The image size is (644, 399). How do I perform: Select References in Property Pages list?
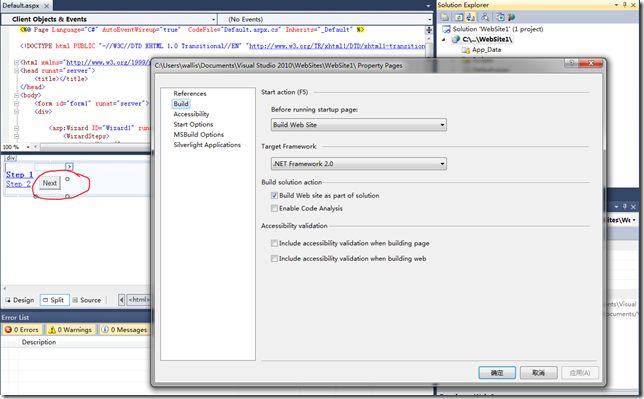[x=190, y=94]
